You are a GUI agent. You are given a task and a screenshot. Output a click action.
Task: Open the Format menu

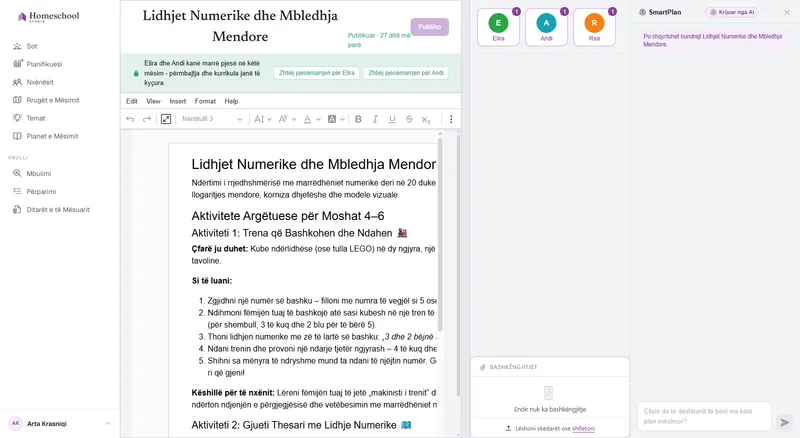pyautogui.click(x=205, y=101)
